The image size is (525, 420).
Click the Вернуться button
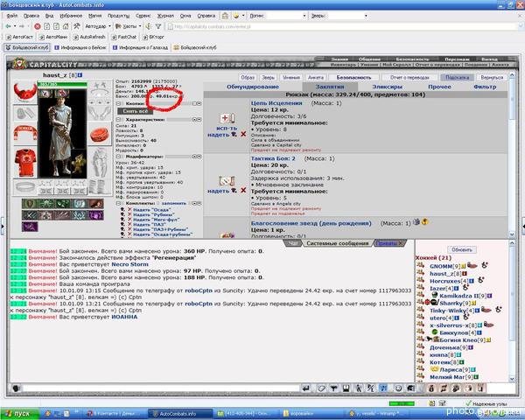492,77
